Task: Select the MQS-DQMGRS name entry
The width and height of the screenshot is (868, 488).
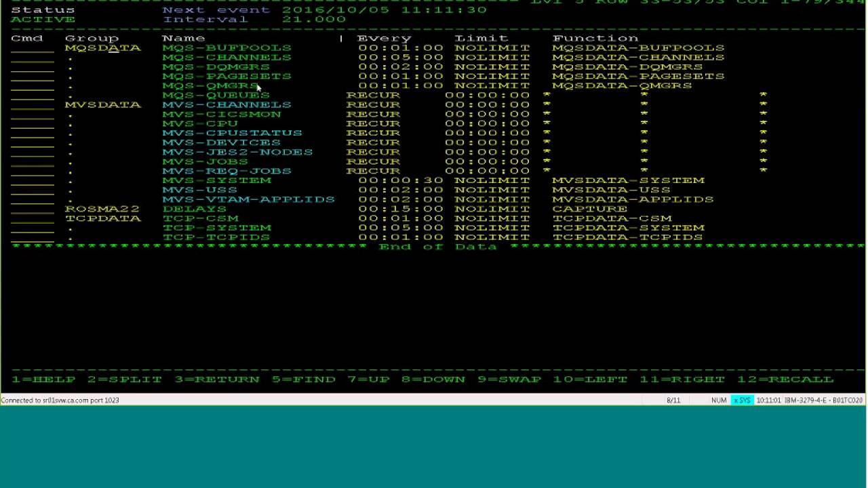Action: click(216, 67)
